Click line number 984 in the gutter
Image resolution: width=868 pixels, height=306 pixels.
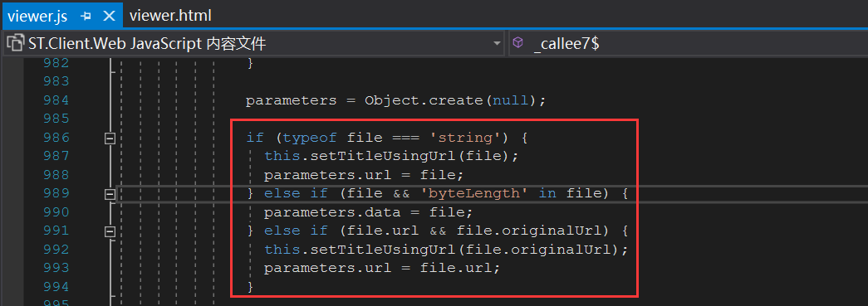pyautogui.click(x=56, y=100)
